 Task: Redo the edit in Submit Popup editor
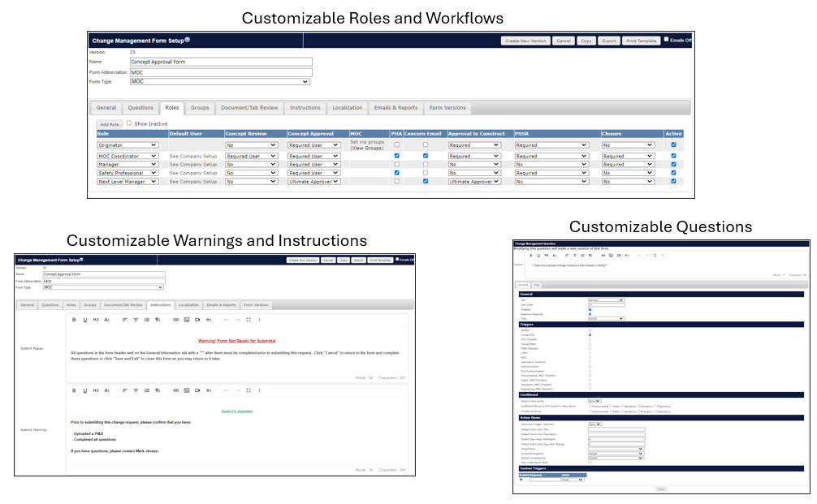click(238, 320)
